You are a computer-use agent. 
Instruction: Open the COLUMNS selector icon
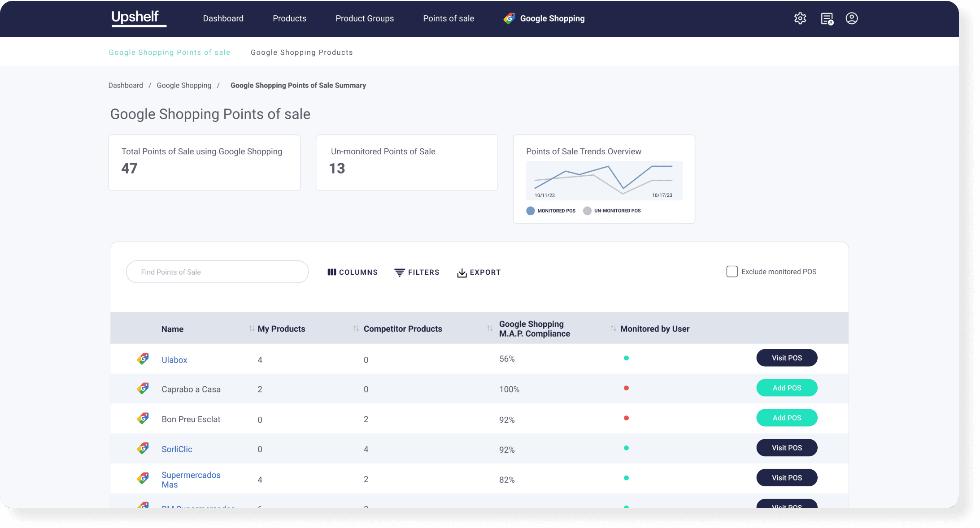point(331,272)
